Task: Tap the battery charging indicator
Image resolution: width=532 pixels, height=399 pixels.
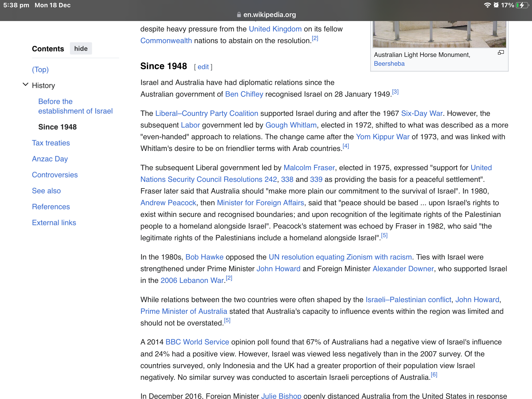Action: 522,5
